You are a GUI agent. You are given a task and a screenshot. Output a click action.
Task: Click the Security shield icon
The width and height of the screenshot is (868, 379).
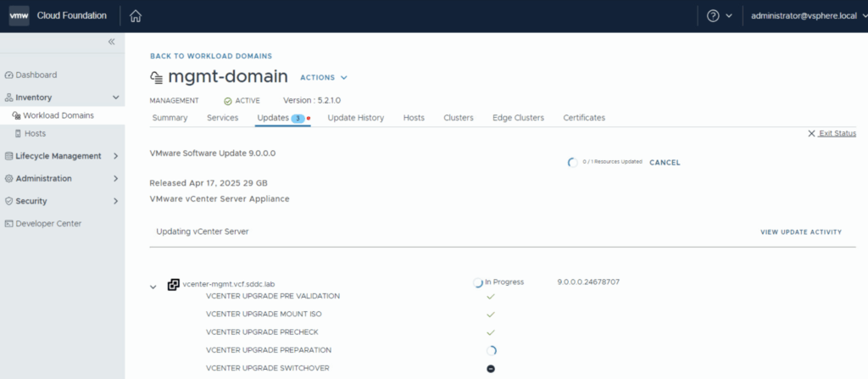tap(9, 201)
